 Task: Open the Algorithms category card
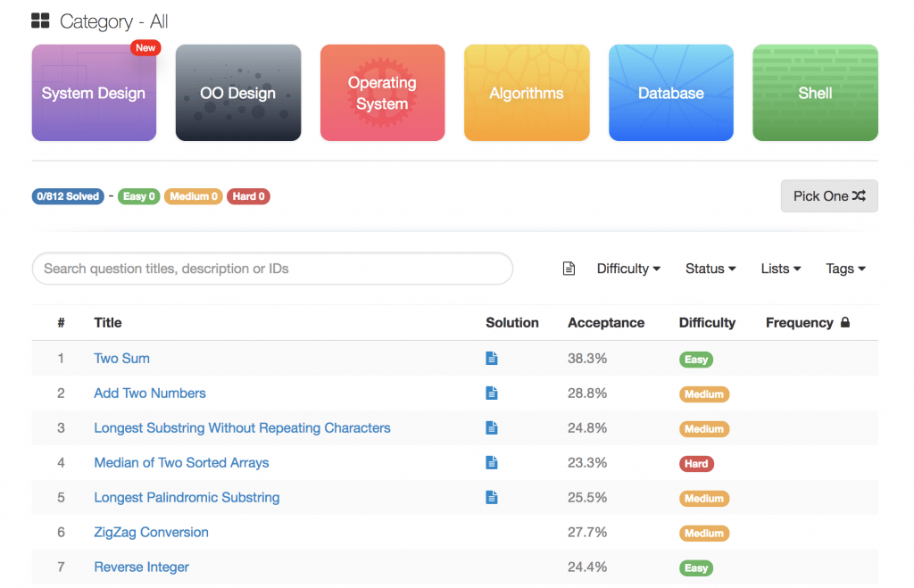pos(527,93)
